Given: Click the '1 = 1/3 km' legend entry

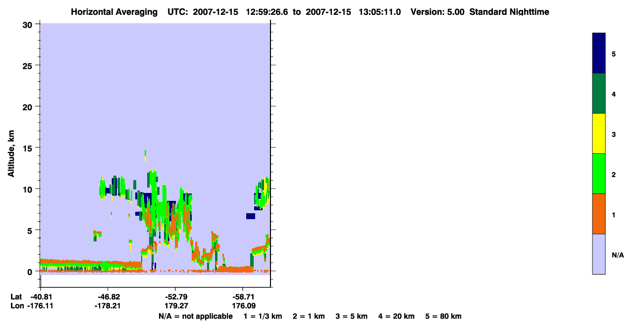Looking at the screenshot, I should tap(263, 317).
